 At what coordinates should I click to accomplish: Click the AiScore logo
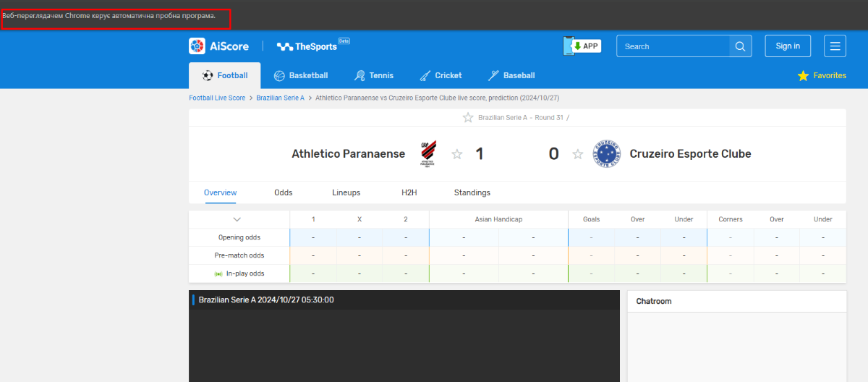click(x=218, y=46)
